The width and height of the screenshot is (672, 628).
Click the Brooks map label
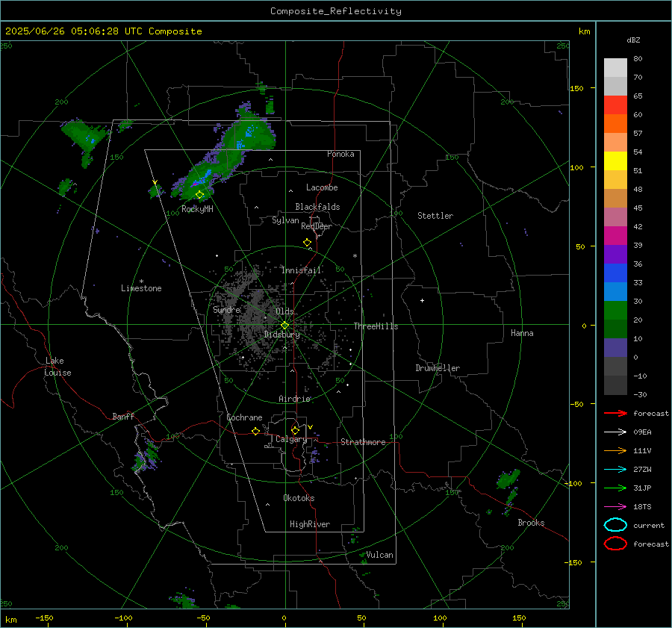(531, 523)
